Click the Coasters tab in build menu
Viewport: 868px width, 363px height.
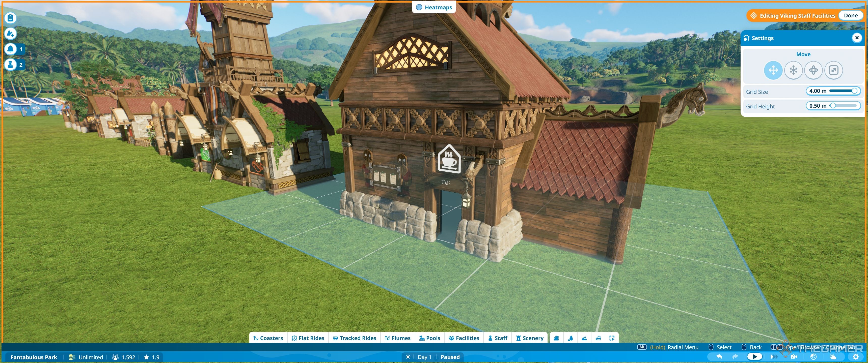(268, 338)
